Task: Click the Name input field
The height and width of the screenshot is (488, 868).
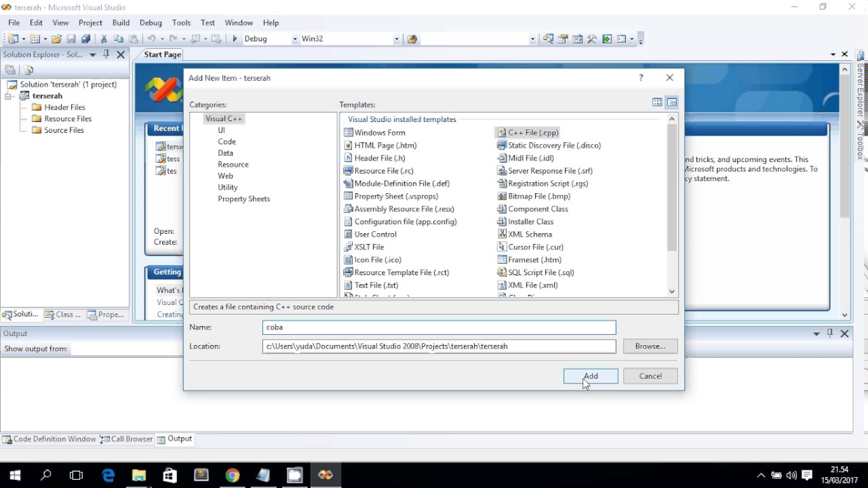Action: click(439, 327)
